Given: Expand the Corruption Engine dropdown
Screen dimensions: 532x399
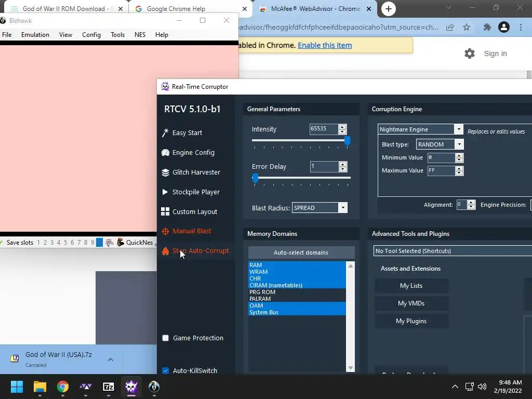Looking at the screenshot, I should 459,129.
